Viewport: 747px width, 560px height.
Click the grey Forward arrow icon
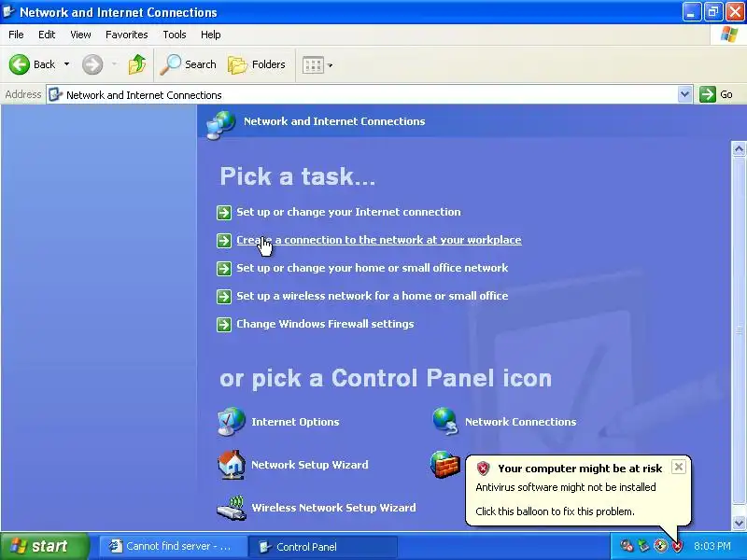pos(92,64)
